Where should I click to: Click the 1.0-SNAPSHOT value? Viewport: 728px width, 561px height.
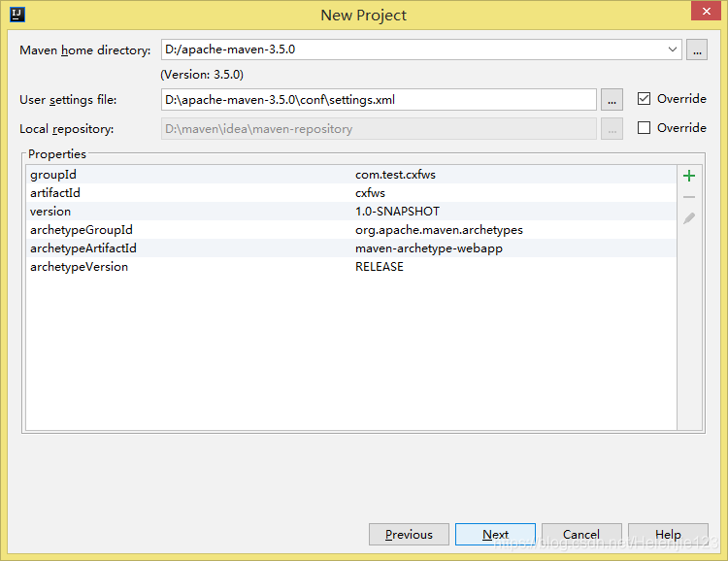tap(397, 212)
